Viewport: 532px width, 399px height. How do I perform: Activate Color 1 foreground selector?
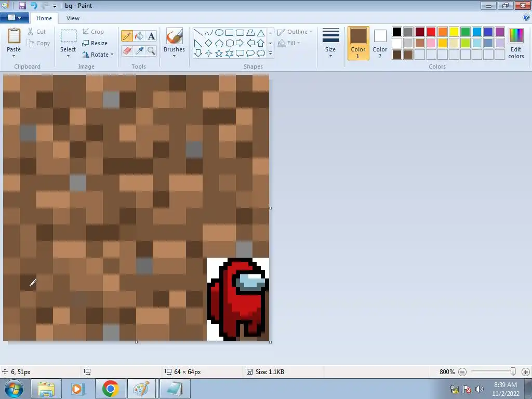tap(358, 43)
